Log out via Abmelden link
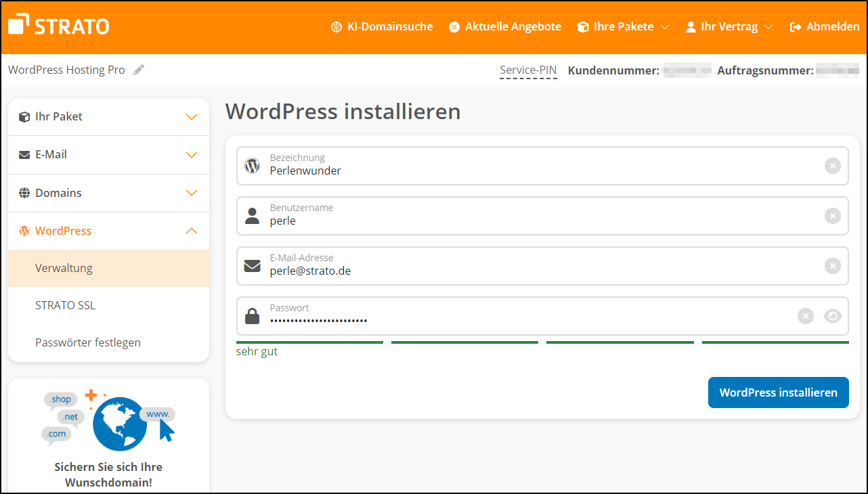868x494 pixels. pos(824,27)
